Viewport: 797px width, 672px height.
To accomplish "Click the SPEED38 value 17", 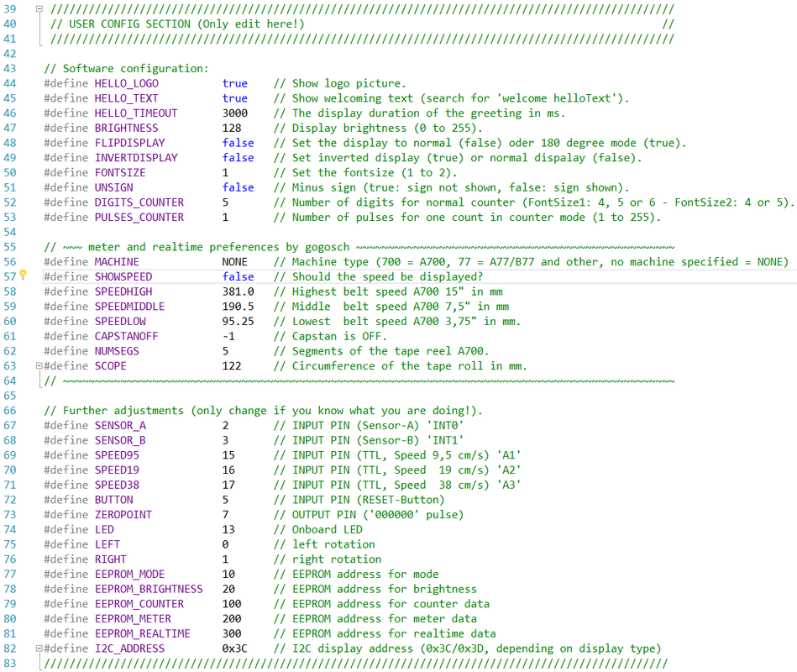I will pos(228,485).
